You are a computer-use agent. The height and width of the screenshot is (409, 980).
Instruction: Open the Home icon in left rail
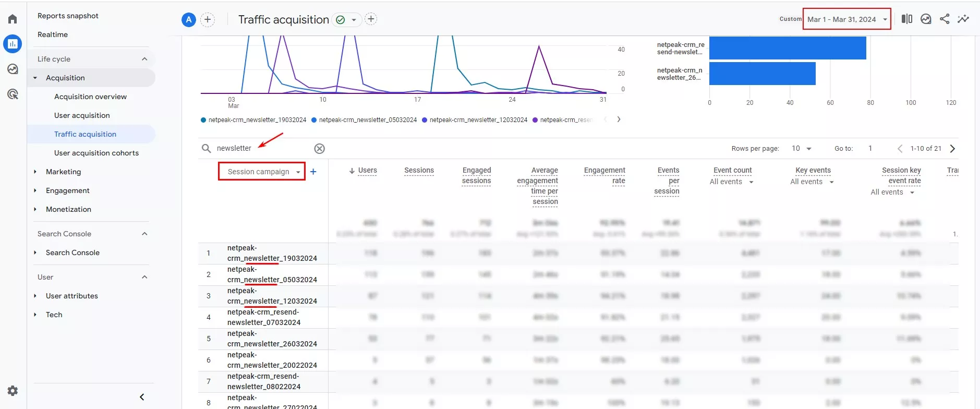[13, 19]
